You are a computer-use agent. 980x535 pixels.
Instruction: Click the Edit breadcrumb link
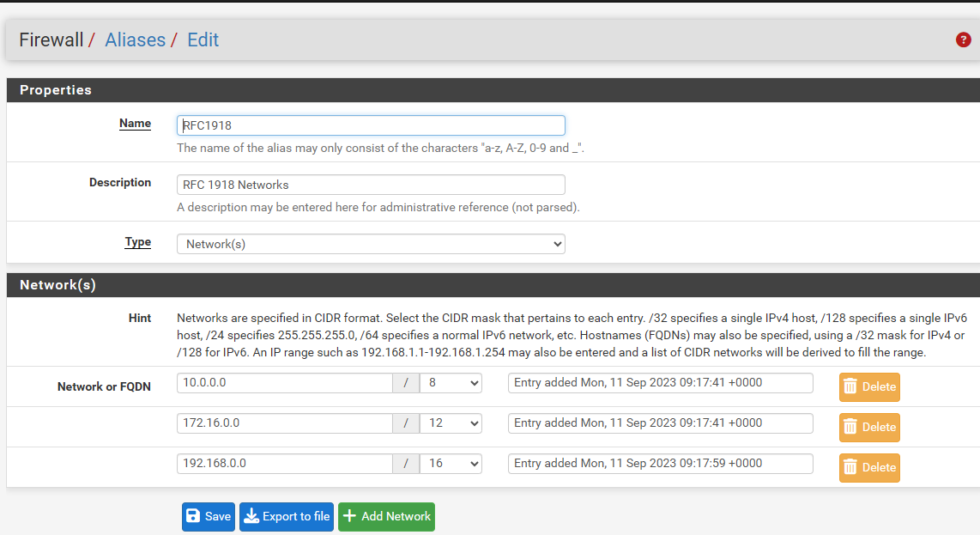pyautogui.click(x=203, y=40)
